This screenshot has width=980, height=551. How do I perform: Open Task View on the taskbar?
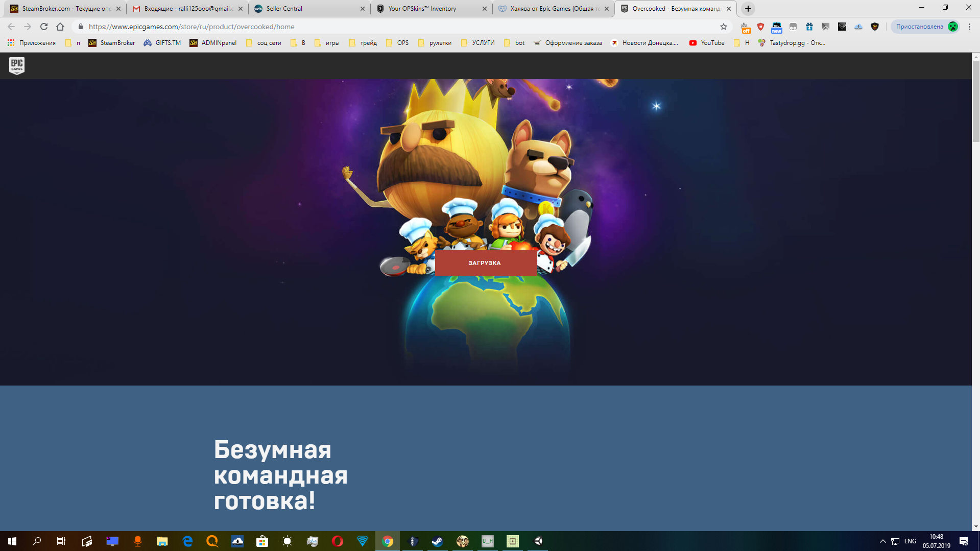[61, 541]
